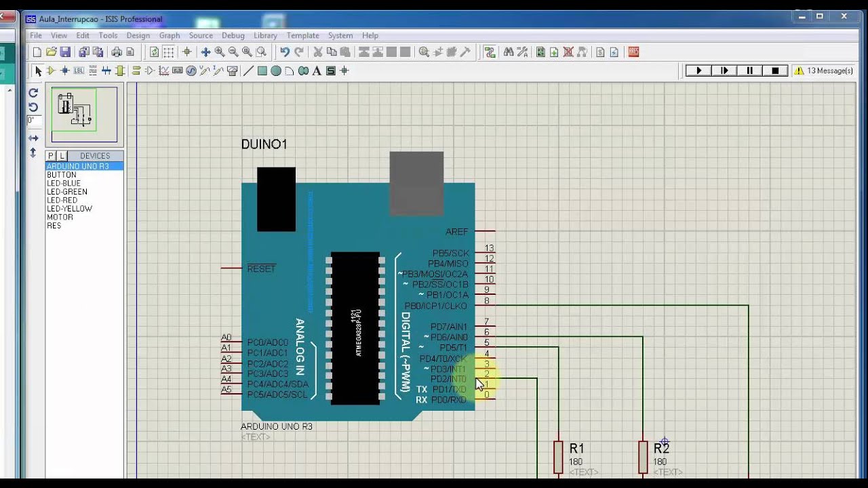Open the Library menu
Image resolution: width=868 pixels, height=488 pixels.
click(x=265, y=35)
